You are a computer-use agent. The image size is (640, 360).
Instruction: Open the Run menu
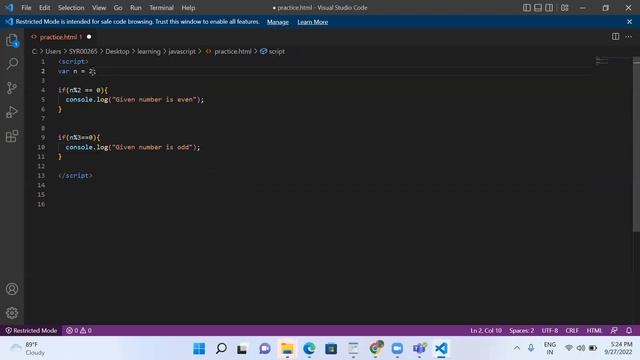click(x=136, y=8)
